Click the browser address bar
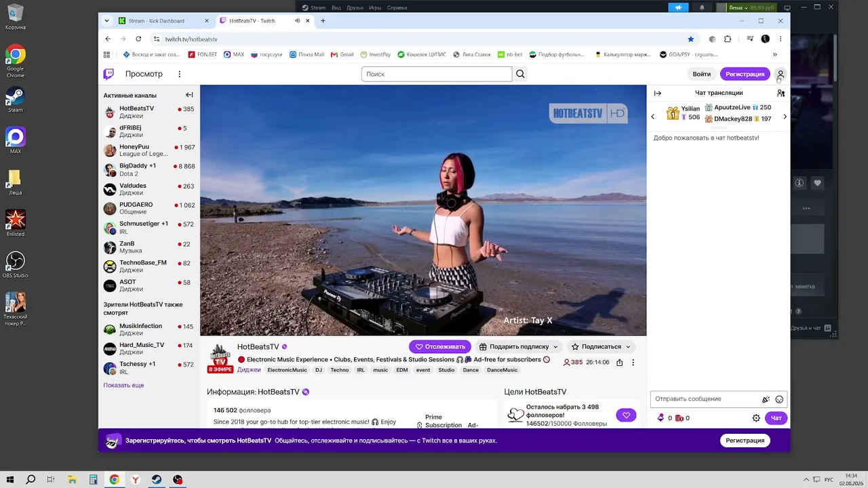This screenshot has height=488, width=868. click(x=420, y=39)
